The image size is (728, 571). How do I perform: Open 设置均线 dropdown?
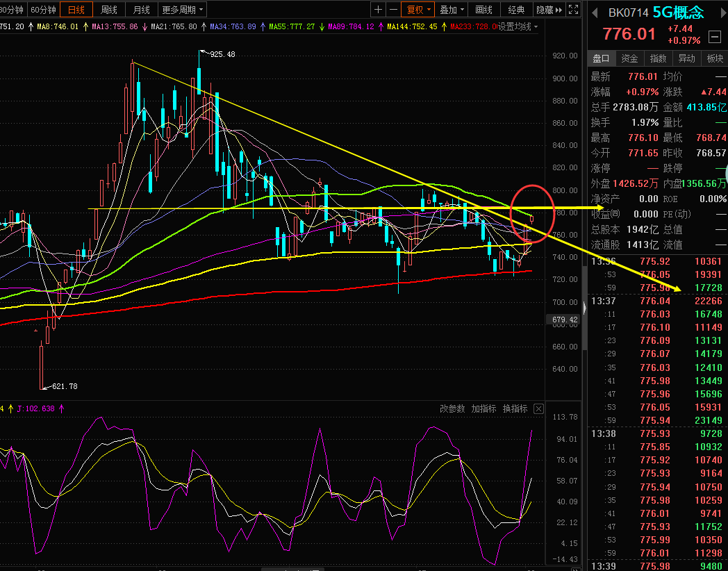tap(518, 26)
